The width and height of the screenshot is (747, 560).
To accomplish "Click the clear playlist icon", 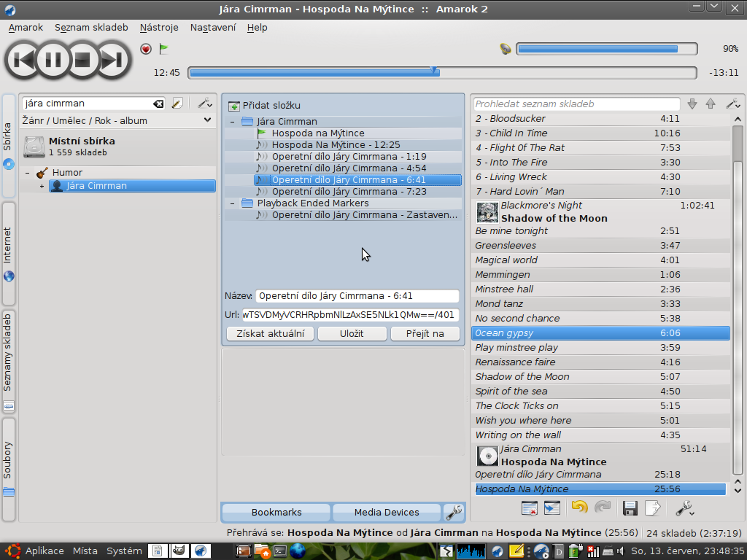I will click(x=530, y=508).
